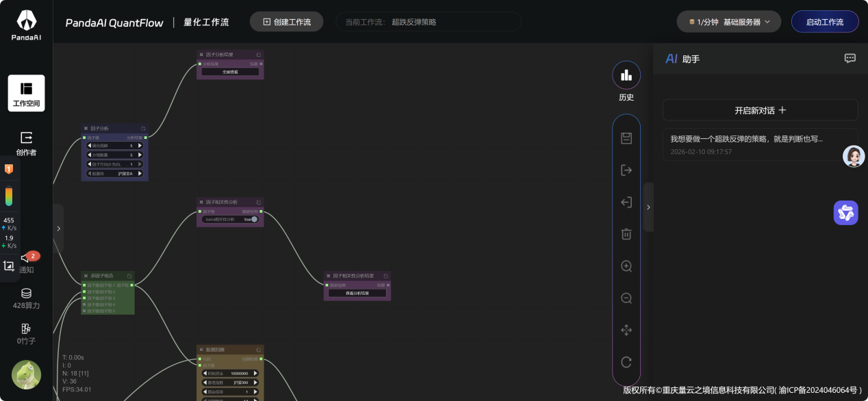Click the crop screenshot overlay icon
Viewport: 868px width, 401px height.
9,266
